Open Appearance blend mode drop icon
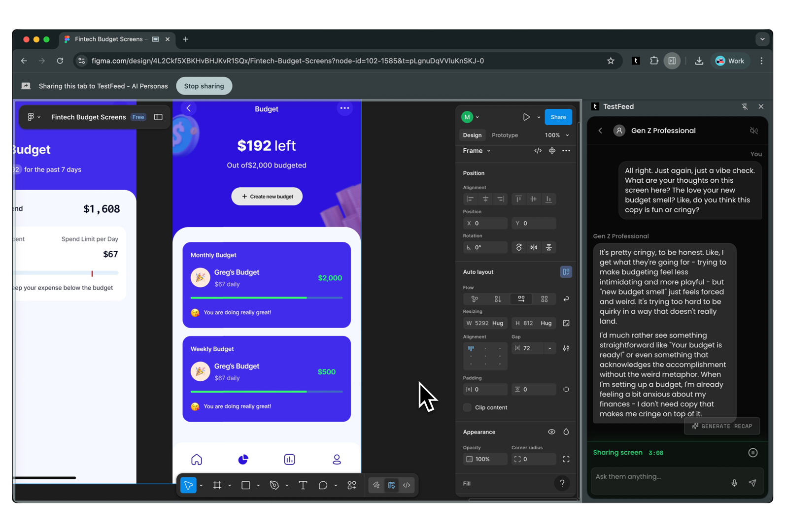Screen dimensions: 785x532 point(566,432)
